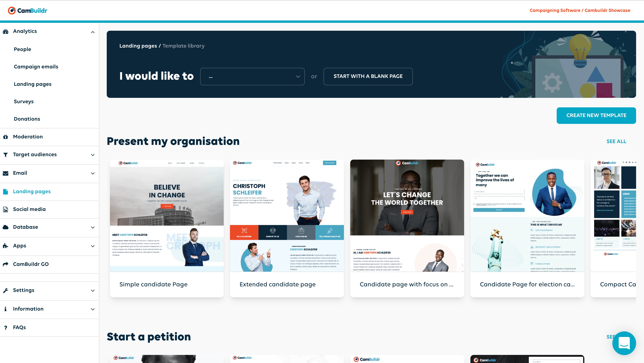The height and width of the screenshot is (363, 644).
Task: Collapse the Analytics section chevron
Action: (x=93, y=32)
